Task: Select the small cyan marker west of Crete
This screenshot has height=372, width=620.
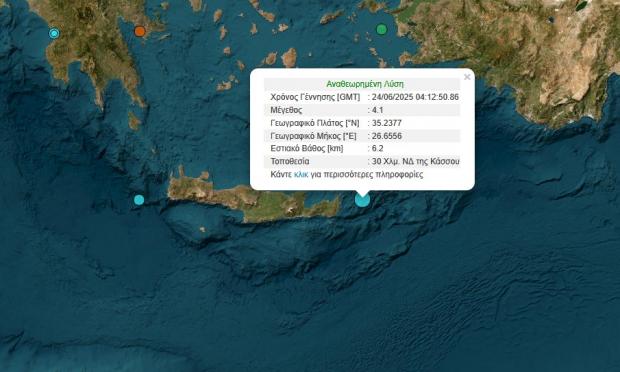Action: point(139,200)
